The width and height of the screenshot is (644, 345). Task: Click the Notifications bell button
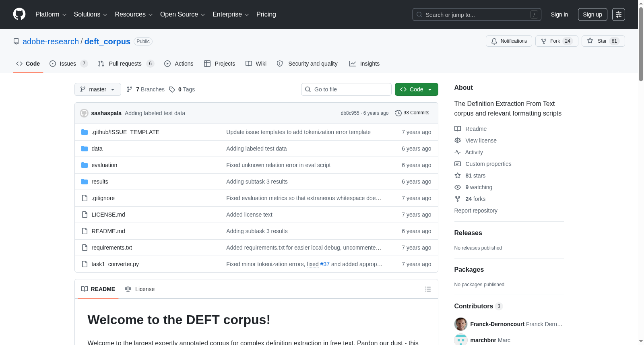tap(509, 41)
